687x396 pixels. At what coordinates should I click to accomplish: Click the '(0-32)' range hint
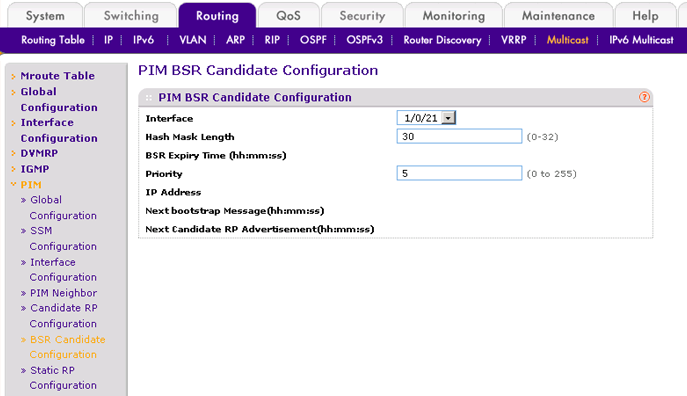542,137
